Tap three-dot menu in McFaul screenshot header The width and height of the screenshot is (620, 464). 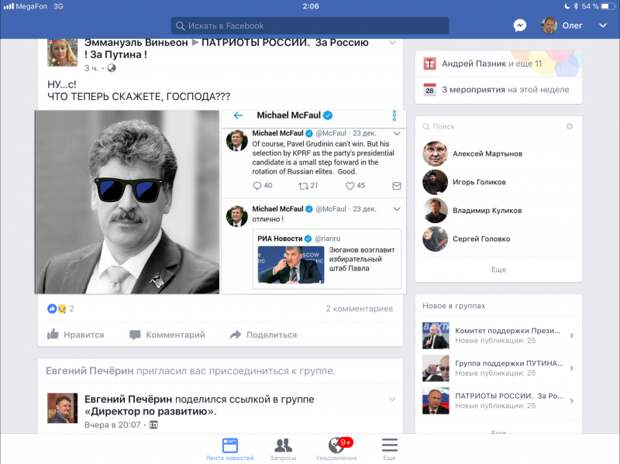tap(394, 116)
